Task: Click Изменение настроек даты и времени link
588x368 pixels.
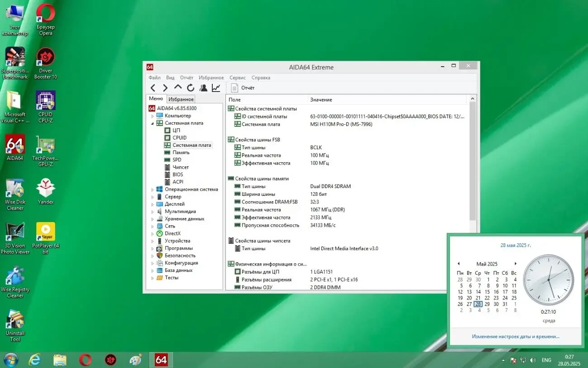Action: 516,336
